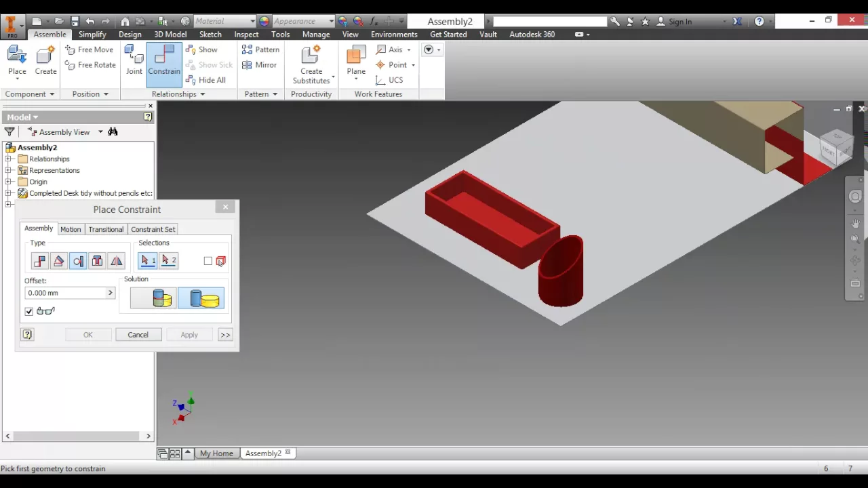The width and height of the screenshot is (868, 488).
Task: Click the Save icon in quick access toolbar
Action: (x=75, y=22)
